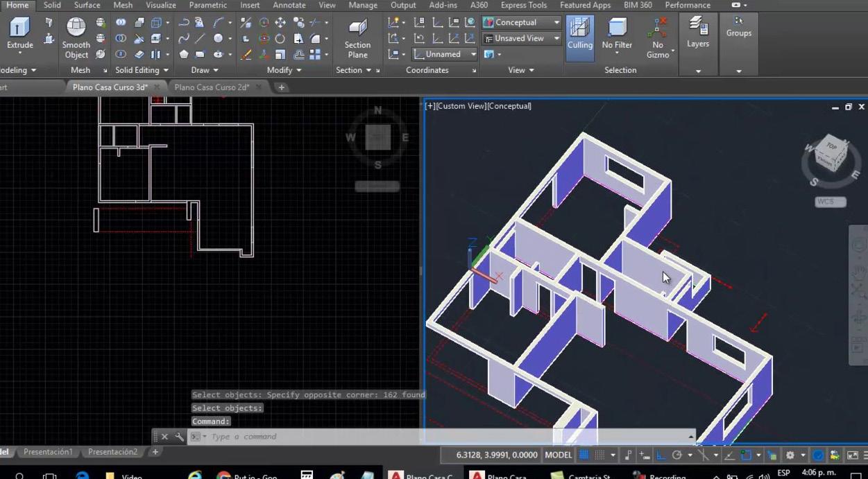Create a new drawing tab with plus
Image resolution: width=868 pixels, height=479 pixels.
click(282, 87)
